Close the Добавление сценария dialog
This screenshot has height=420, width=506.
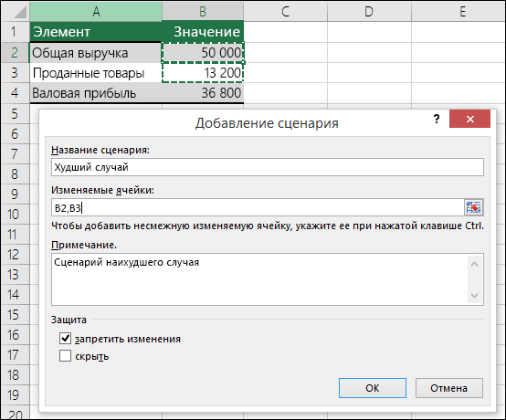tap(469, 119)
